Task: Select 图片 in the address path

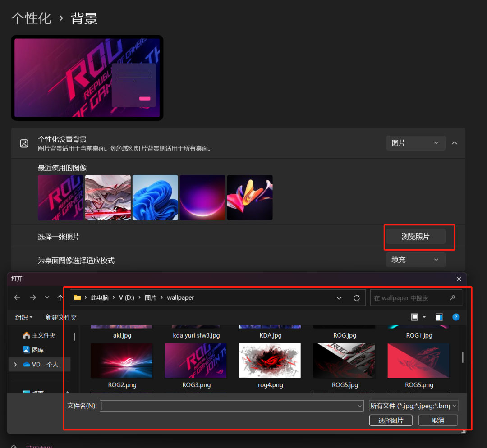Action: click(x=151, y=297)
